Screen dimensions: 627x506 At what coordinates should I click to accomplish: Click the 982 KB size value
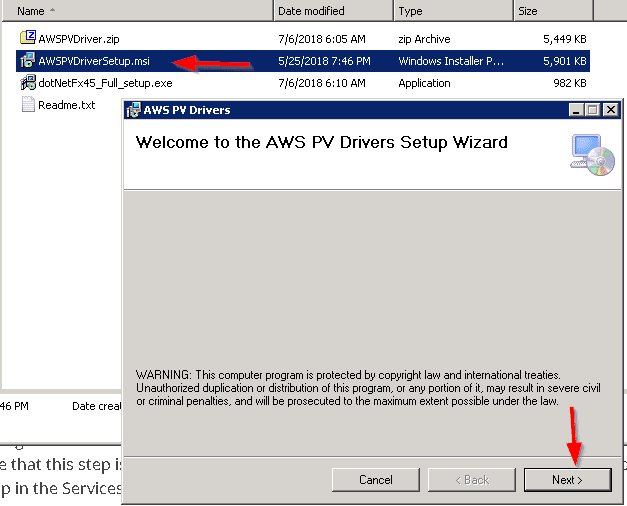(x=570, y=83)
